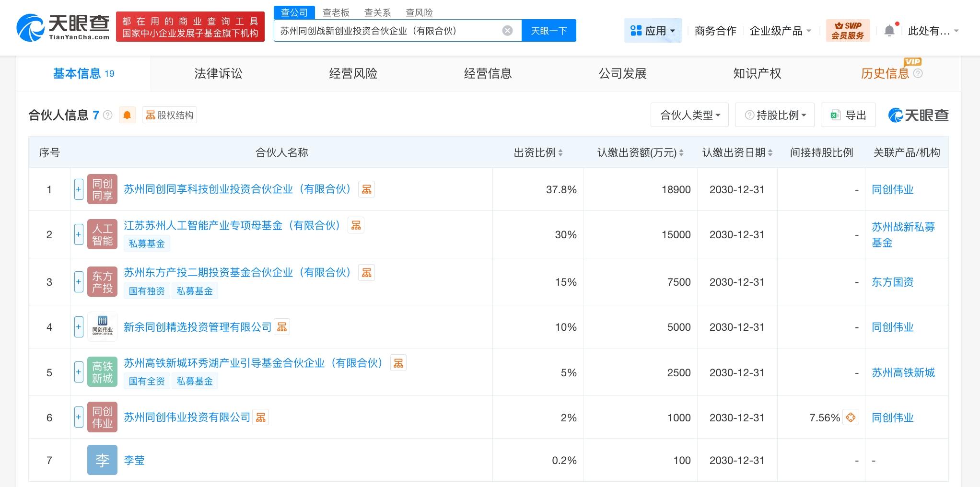Open the 公司发展 tab
Image resolution: width=980 pixels, height=487 pixels.
pos(622,73)
